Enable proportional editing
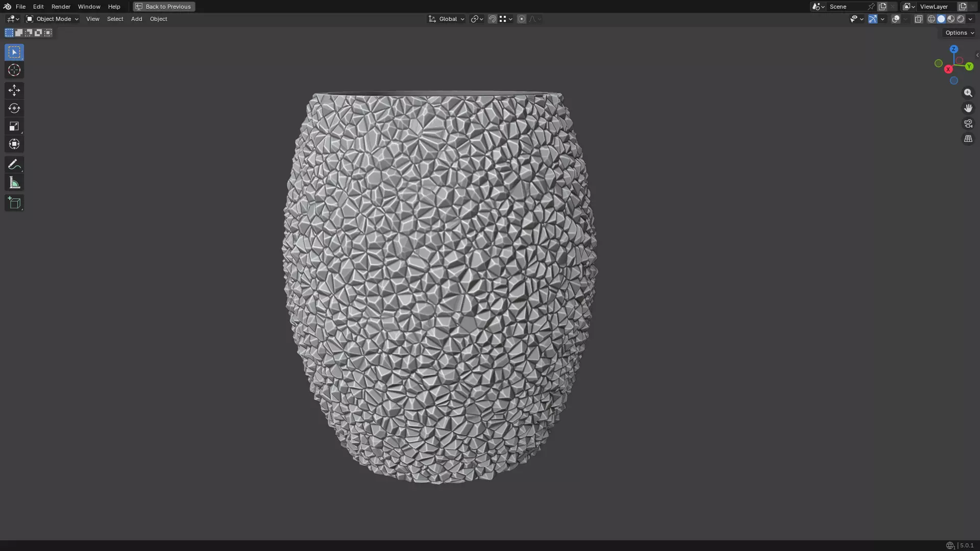The width and height of the screenshot is (980, 551). click(x=521, y=19)
